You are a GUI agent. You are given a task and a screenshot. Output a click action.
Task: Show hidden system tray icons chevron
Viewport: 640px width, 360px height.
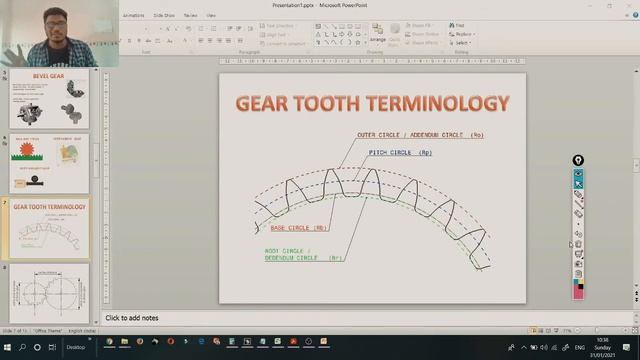click(x=524, y=348)
